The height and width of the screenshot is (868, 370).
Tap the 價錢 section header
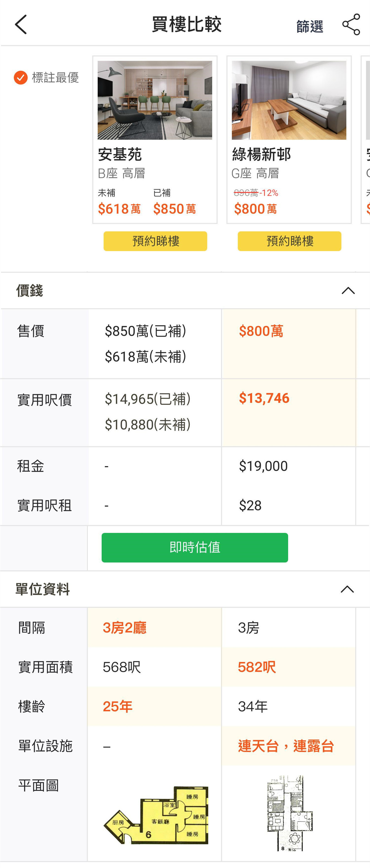pyautogui.click(x=30, y=290)
